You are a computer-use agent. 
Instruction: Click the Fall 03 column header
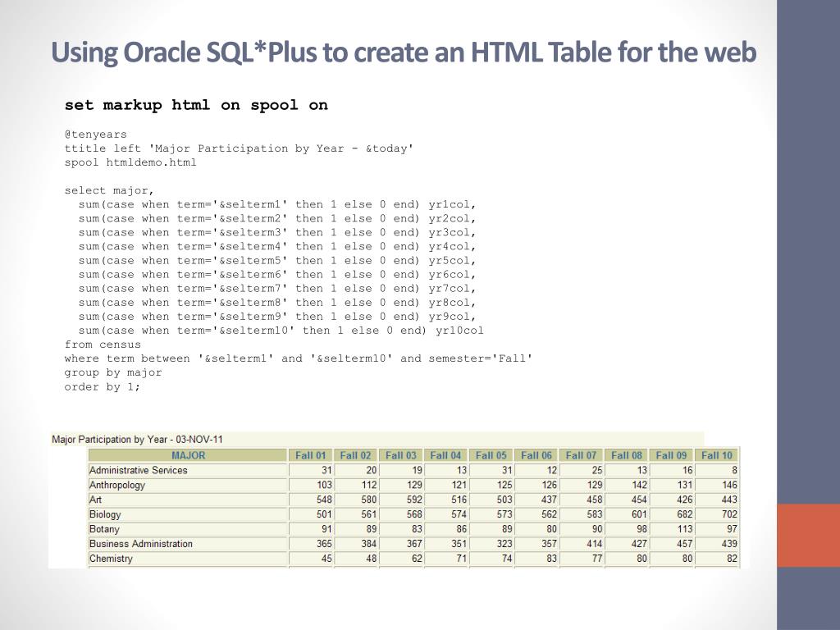click(400, 455)
